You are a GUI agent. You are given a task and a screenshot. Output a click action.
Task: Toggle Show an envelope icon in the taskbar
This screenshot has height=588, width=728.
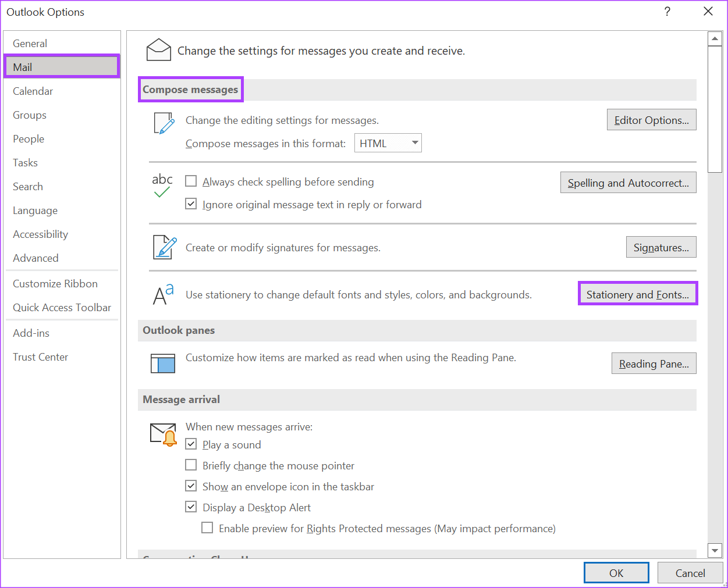click(191, 486)
